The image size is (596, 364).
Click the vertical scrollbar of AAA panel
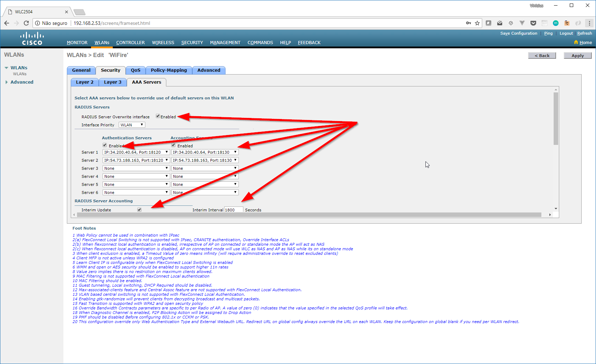click(x=556, y=119)
